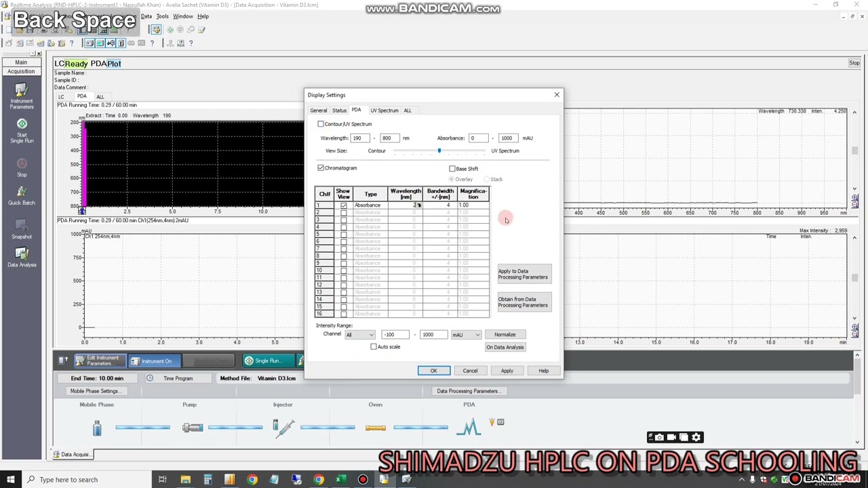
Task: Open Instrument Parameters in the Acquisition sidebar
Action: point(22,96)
